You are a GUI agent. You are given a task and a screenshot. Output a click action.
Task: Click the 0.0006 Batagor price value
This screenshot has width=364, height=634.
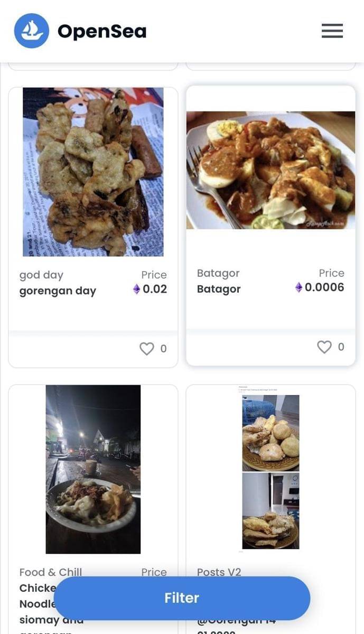click(x=324, y=287)
